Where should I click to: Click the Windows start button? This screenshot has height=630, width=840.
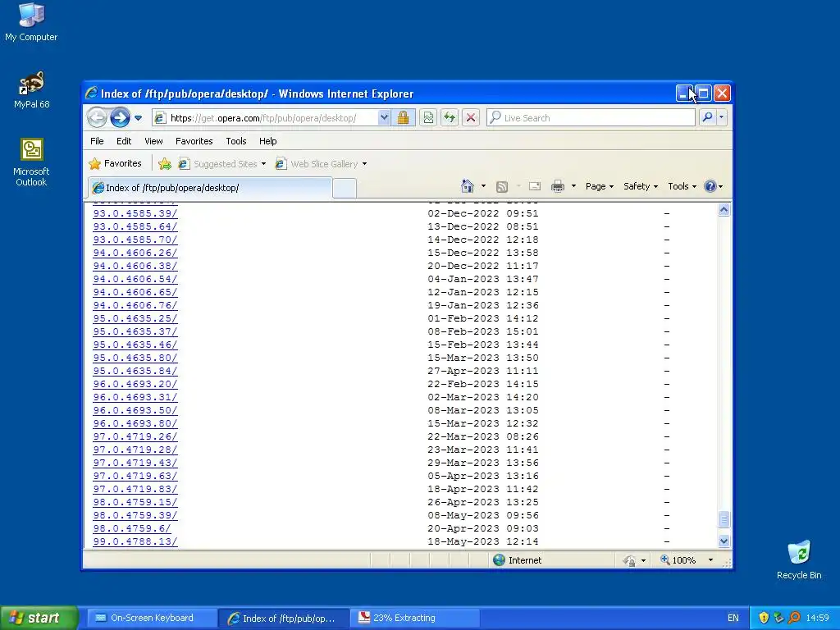point(39,618)
